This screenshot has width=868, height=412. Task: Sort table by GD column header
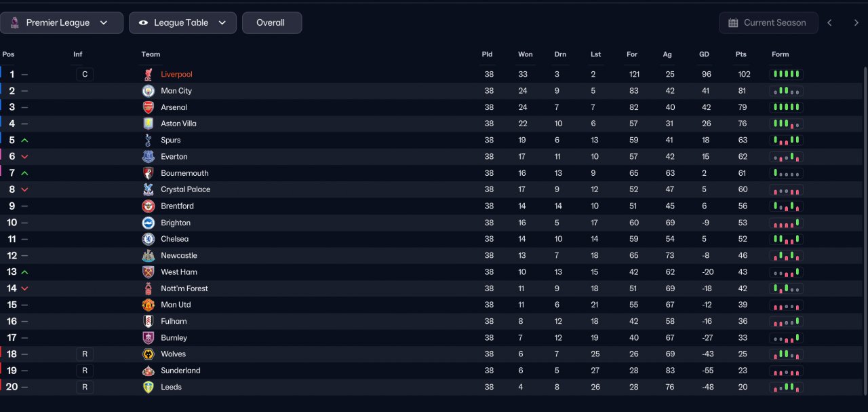click(704, 54)
